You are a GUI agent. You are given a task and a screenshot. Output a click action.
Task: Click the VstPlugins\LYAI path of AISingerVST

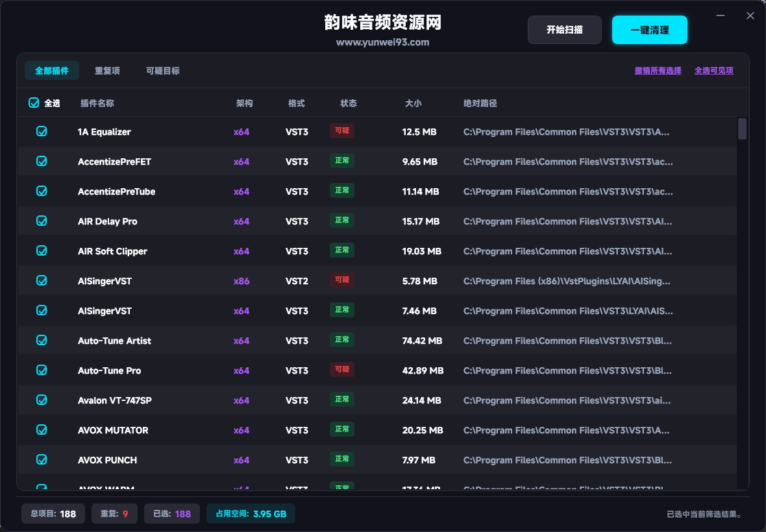567,281
